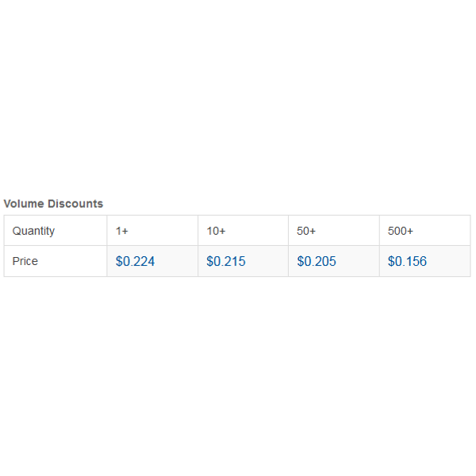Click the $0.224 price link
The height and width of the screenshot is (476, 476).
click(135, 261)
